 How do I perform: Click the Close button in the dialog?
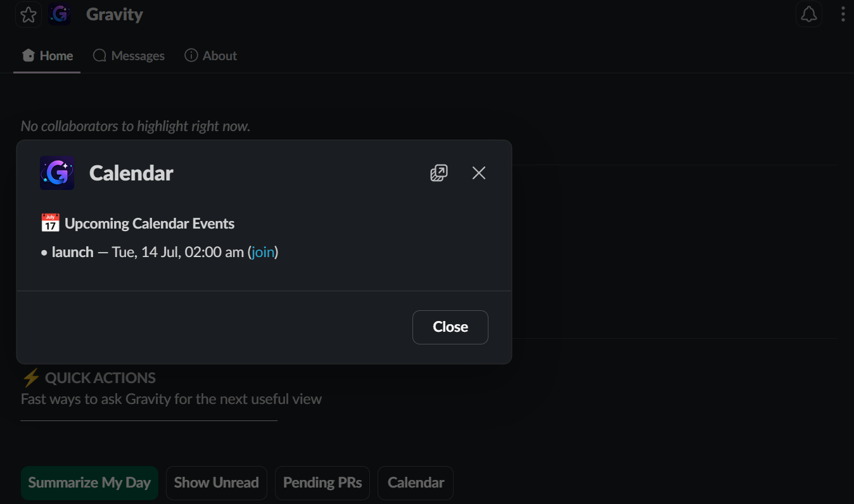[450, 327]
